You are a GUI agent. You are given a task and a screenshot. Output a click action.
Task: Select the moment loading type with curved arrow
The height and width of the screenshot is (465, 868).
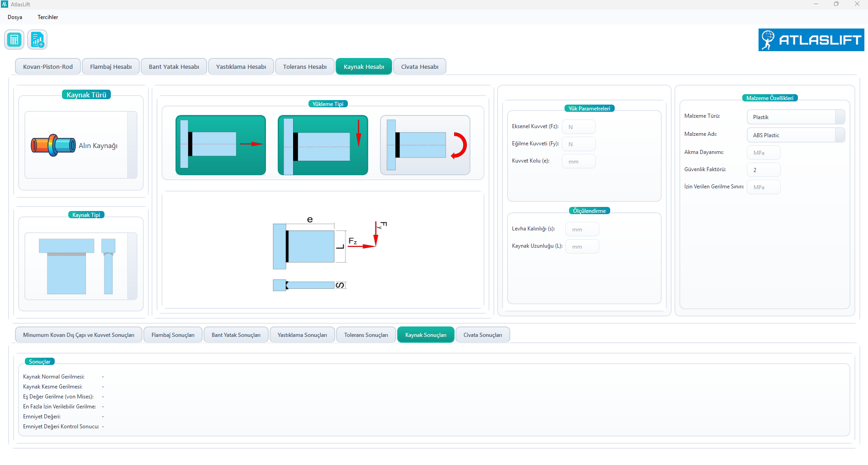[x=425, y=145]
